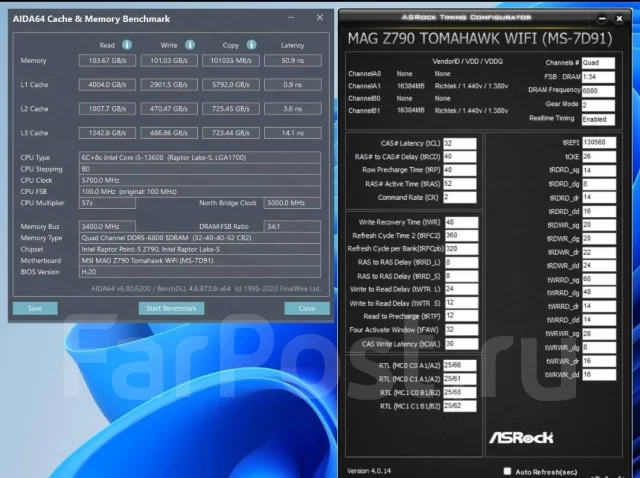Image resolution: width=640 pixels, height=478 pixels.
Task: Click the RAS# to CAS# Delay (tRCD) field
Action: 460,157
